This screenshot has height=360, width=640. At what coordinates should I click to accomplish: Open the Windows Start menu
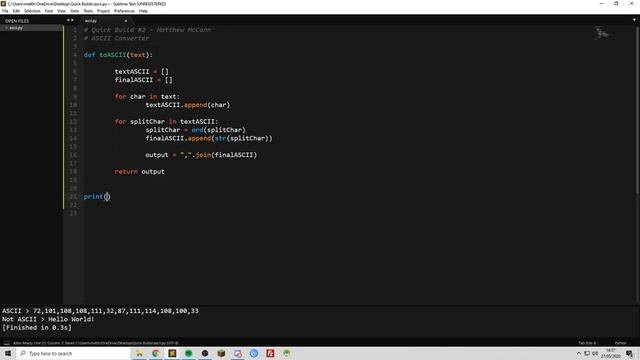click(x=8, y=353)
